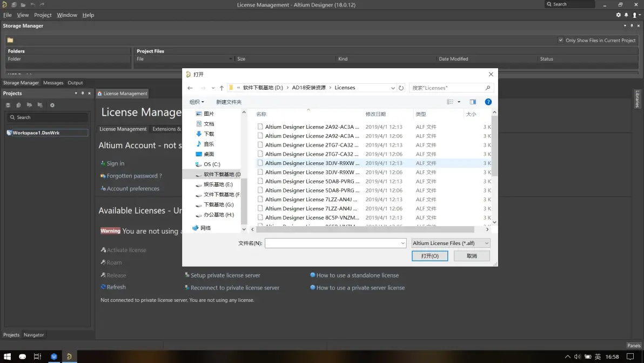Pin the Storage Manager panel
This screenshot has height=363, width=644.
tap(632, 25)
